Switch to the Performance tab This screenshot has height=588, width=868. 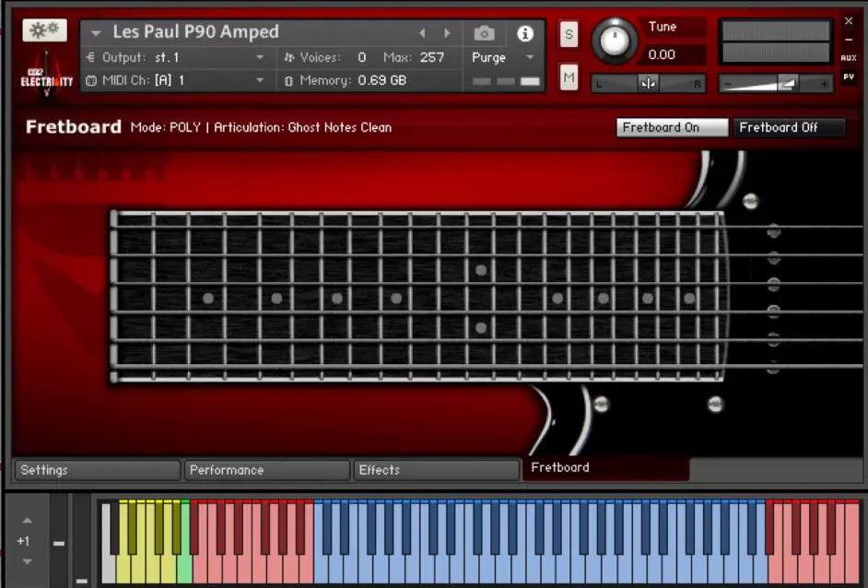pos(267,470)
